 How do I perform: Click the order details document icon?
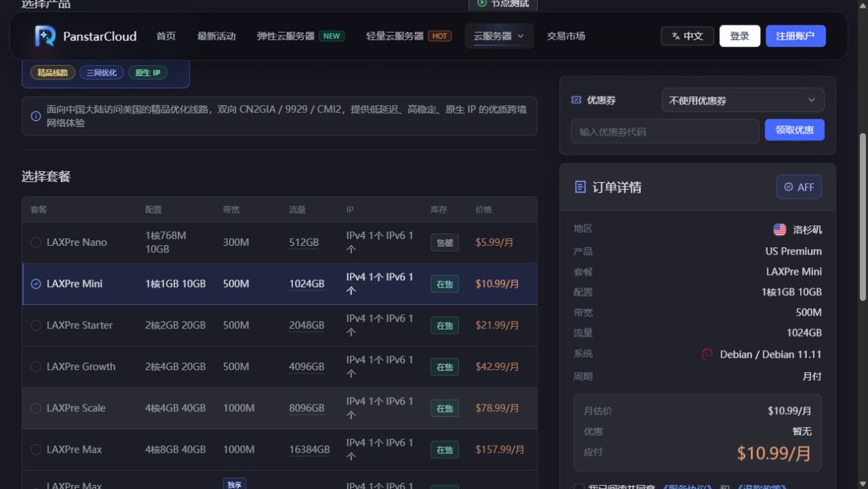[580, 187]
